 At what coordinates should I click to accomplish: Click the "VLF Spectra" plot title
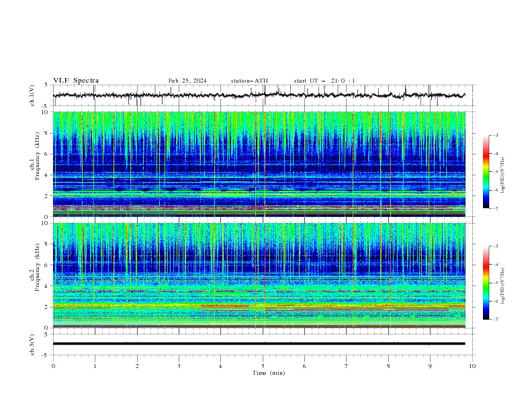pos(76,81)
